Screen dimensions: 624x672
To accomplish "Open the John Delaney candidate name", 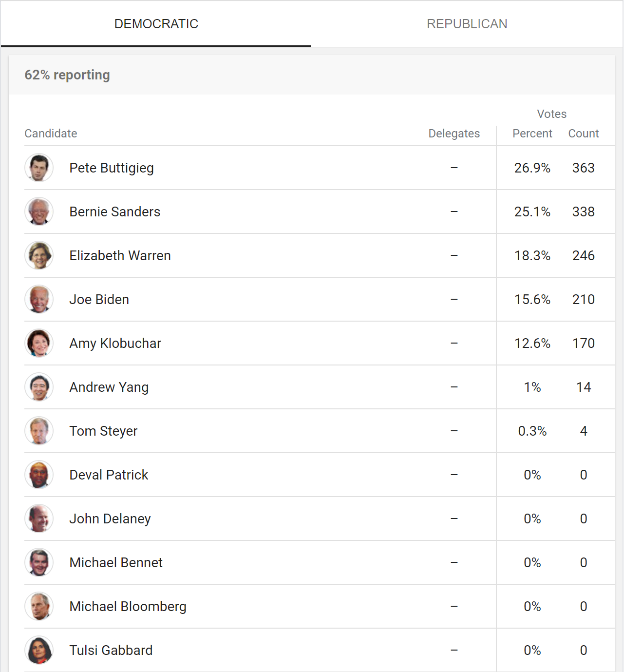I will point(110,518).
